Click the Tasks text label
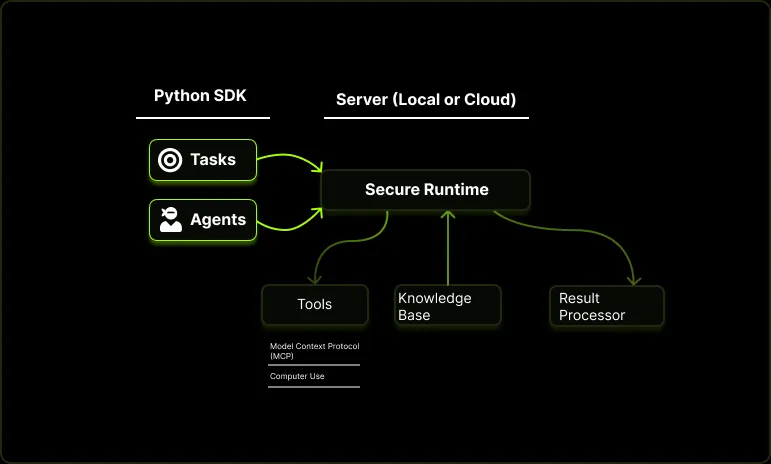The height and width of the screenshot is (464, 771). (213, 160)
